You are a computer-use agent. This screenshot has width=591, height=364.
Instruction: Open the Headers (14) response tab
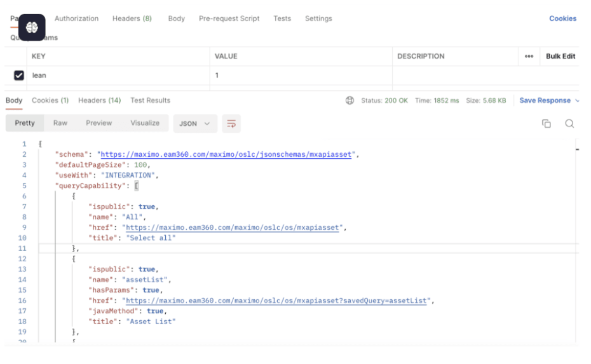(x=100, y=100)
